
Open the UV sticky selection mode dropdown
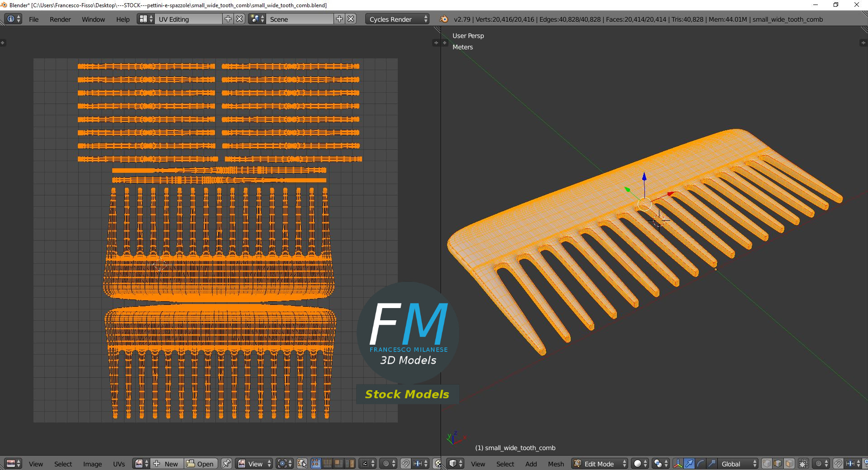pos(367,464)
